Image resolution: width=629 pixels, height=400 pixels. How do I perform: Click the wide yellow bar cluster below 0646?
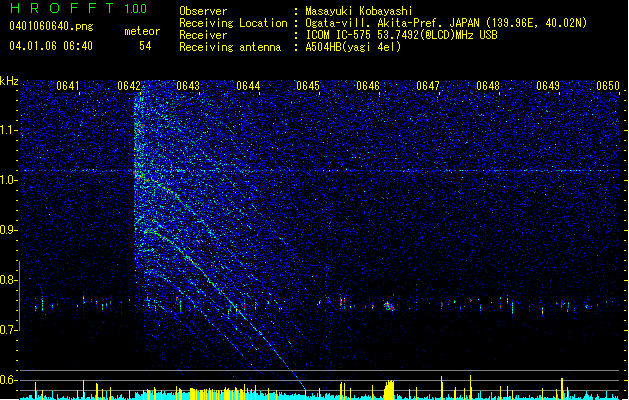pyautogui.click(x=389, y=390)
